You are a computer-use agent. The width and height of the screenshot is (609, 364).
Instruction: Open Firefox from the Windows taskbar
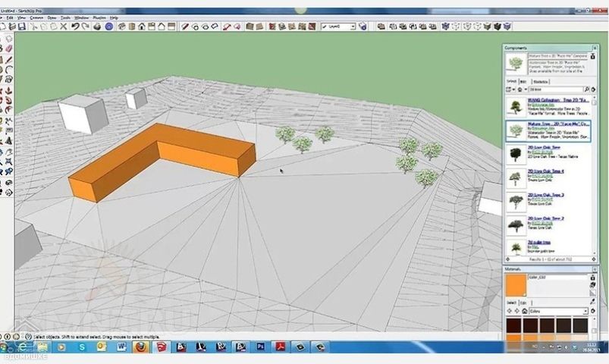tap(140, 347)
